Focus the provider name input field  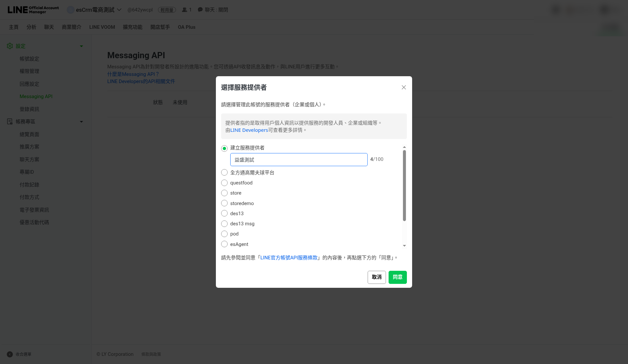tap(299, 160)
